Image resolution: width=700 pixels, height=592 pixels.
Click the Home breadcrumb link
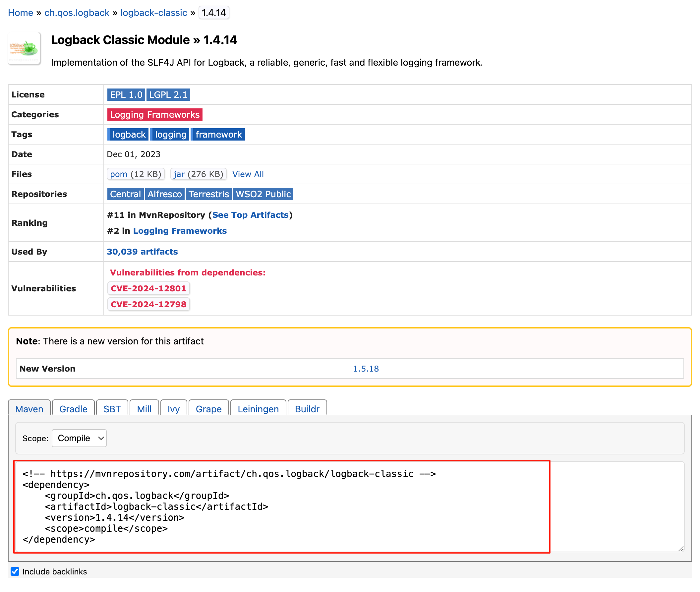click(21, 13)
